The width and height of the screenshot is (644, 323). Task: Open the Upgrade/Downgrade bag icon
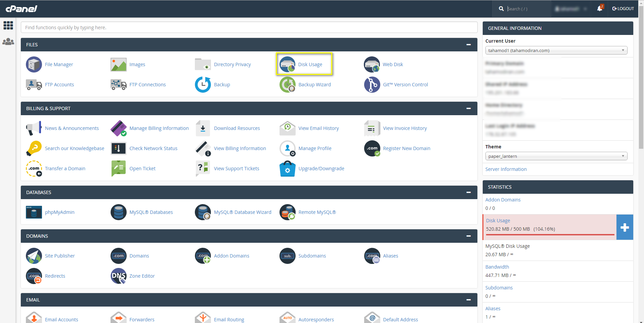click(x=288, y=169)
